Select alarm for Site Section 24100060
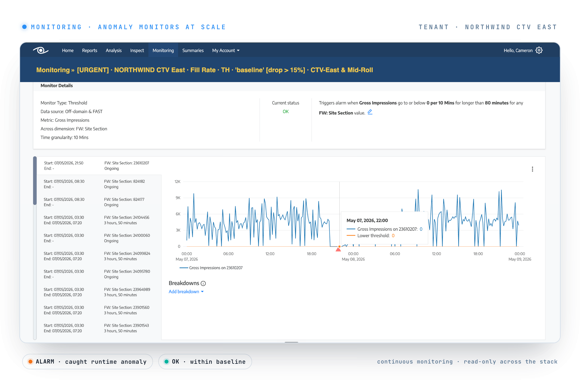 click(99, 238)
